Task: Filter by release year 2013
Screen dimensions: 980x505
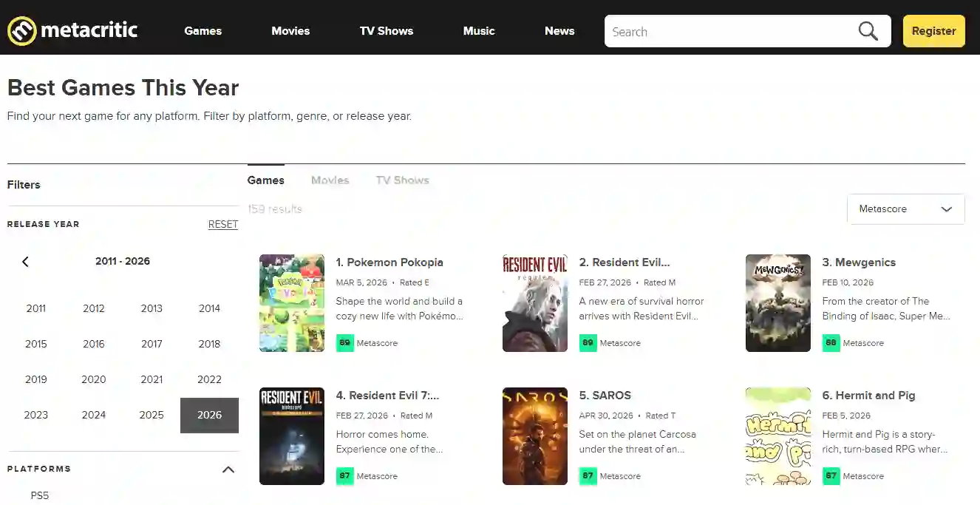Action: click(152, 308)
